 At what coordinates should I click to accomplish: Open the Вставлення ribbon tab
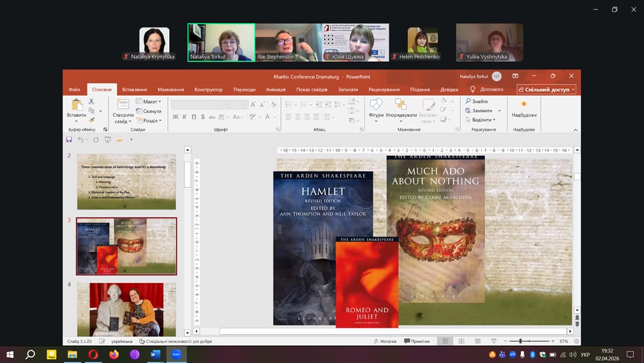135,89
